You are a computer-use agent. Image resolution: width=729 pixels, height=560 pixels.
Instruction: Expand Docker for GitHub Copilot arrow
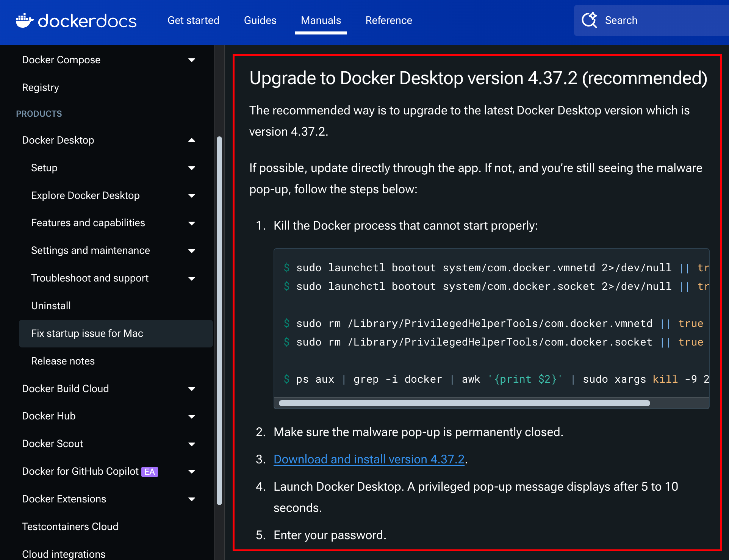[192, 471]
